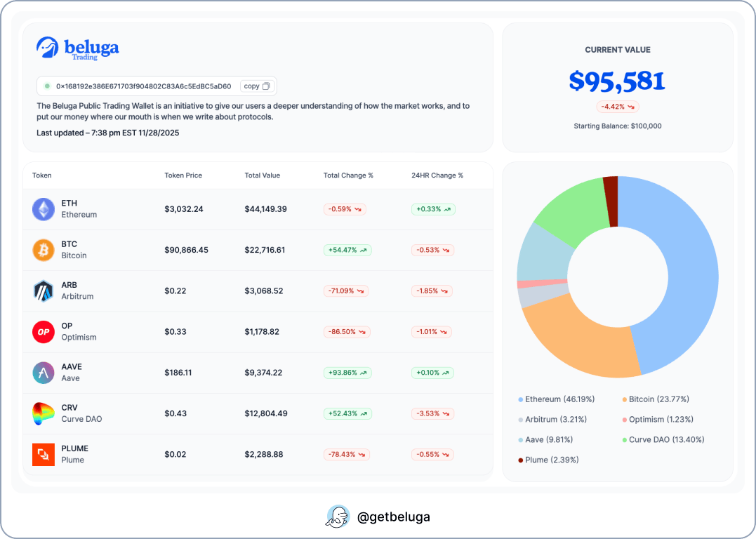Click the Token column header
This screenshot has height=539, width=756.
pyautogui.click(x=42, y=175)
